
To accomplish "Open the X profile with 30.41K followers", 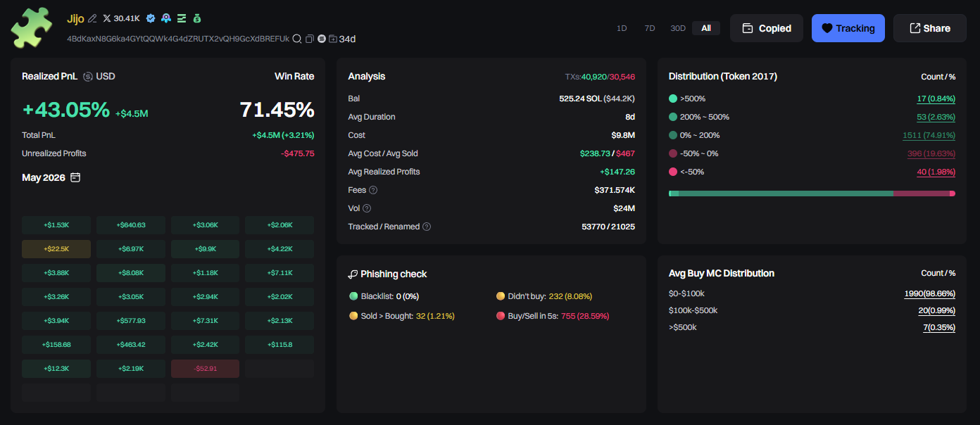I will [x=121, y=18].
